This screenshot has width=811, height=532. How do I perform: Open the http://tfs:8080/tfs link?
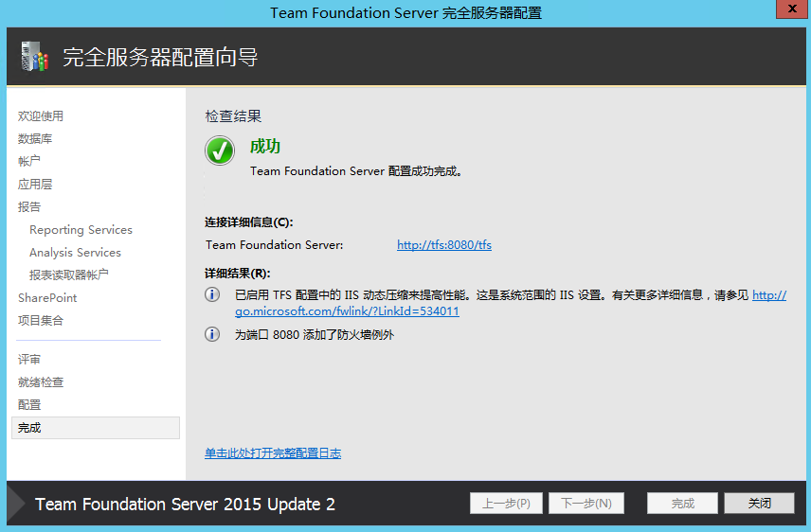(444, 244)
